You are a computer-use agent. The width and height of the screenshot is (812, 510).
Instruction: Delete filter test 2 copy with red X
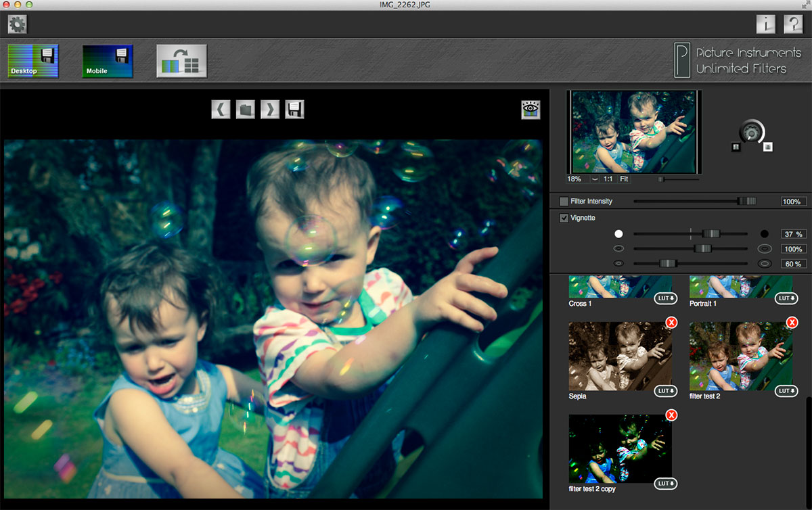coord(671,415)
